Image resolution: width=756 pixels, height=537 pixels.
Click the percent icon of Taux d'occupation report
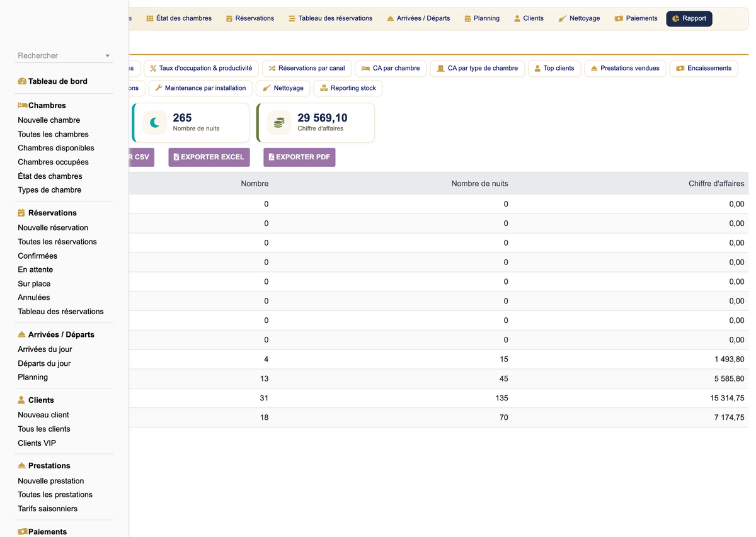click(153, 68)
